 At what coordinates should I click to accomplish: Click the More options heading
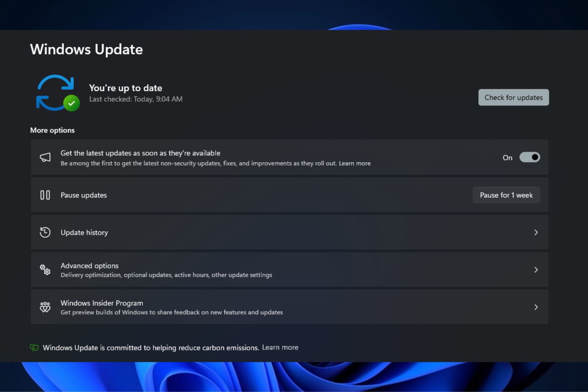point(52,130)
